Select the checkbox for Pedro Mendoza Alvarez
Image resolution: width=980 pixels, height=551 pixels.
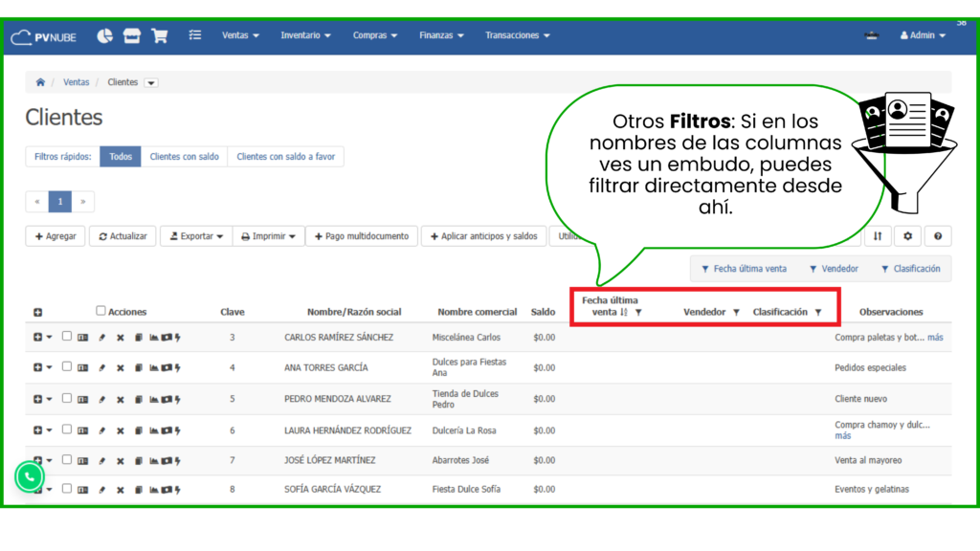(67, 398)
